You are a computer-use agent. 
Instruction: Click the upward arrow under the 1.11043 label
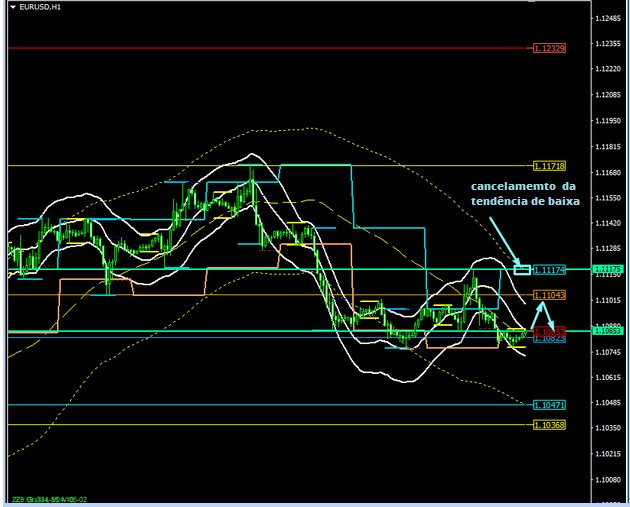(x=538, y=311)
